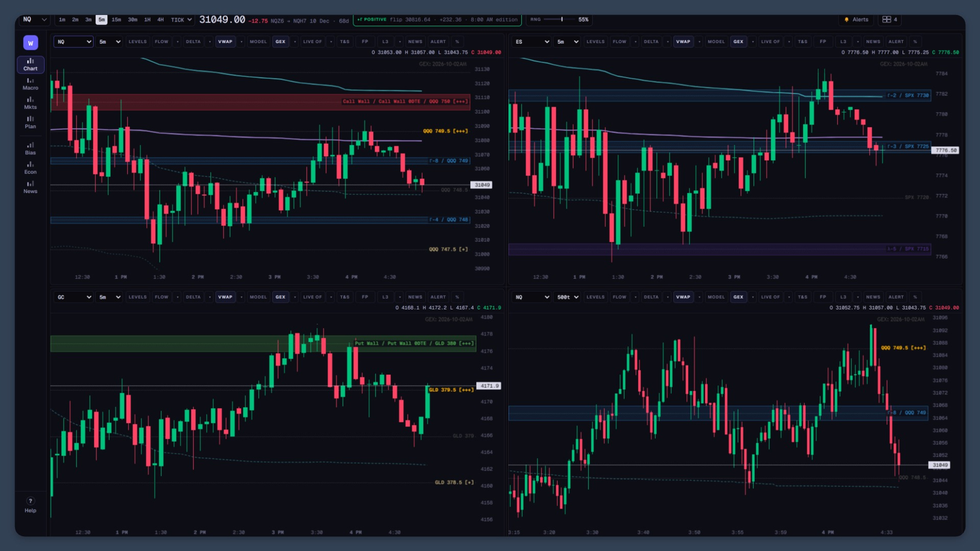Click the 31049 price marker on the NQ 5m axis
The height and width of the screenshot is (551, 980).
coord(482,185)
